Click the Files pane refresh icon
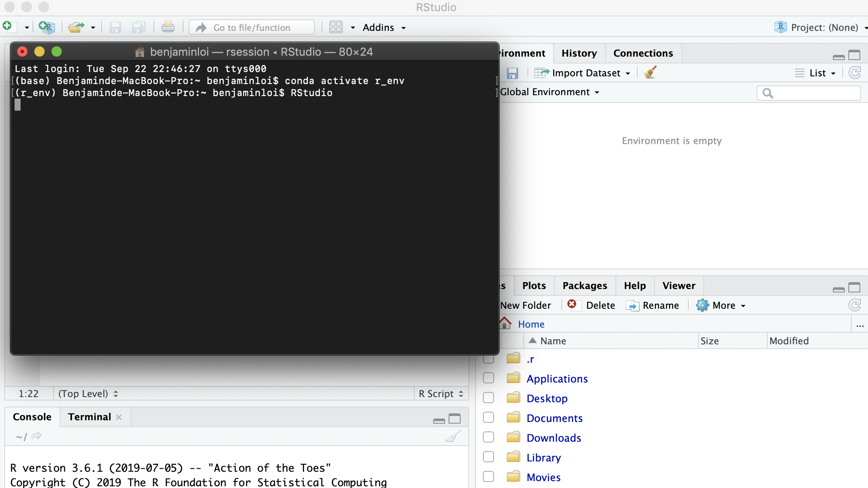 coord(855,305)
